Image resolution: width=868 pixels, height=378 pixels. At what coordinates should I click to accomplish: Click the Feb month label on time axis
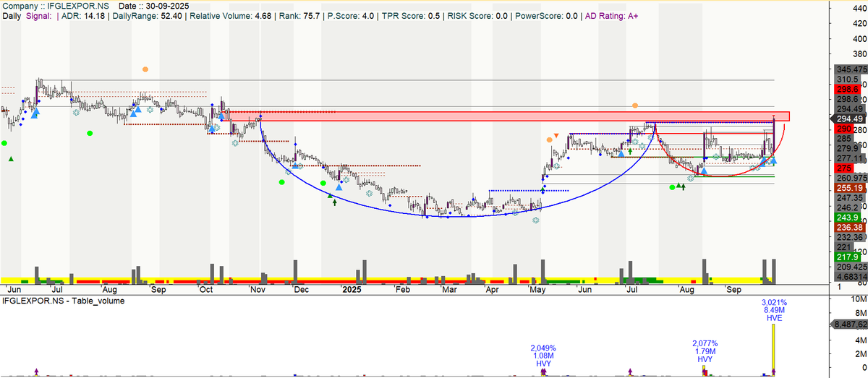point(402,290)
